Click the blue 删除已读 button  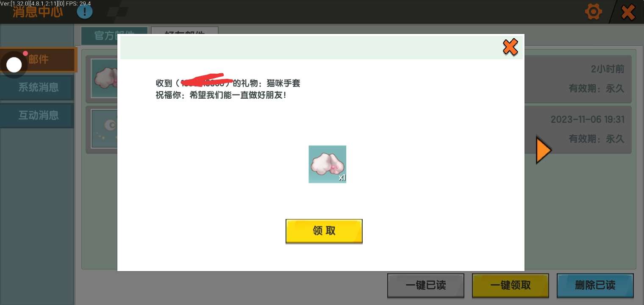pyautogui.click(x=595, y=285)
